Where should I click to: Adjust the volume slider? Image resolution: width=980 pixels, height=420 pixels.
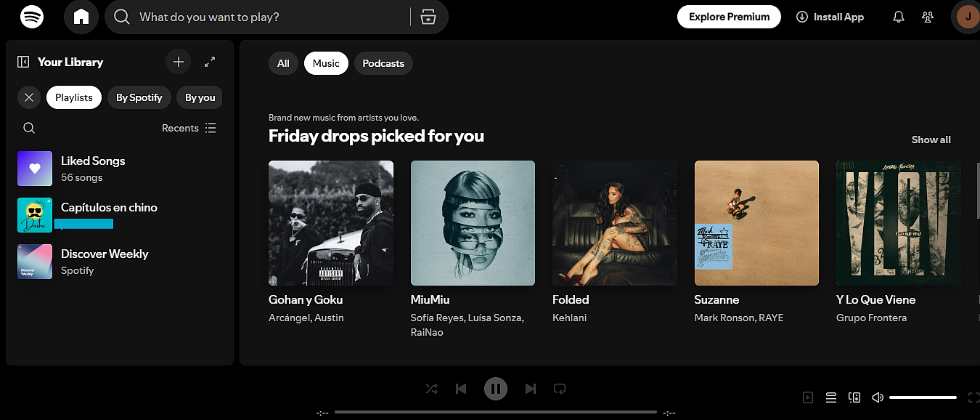click(922, 397)
